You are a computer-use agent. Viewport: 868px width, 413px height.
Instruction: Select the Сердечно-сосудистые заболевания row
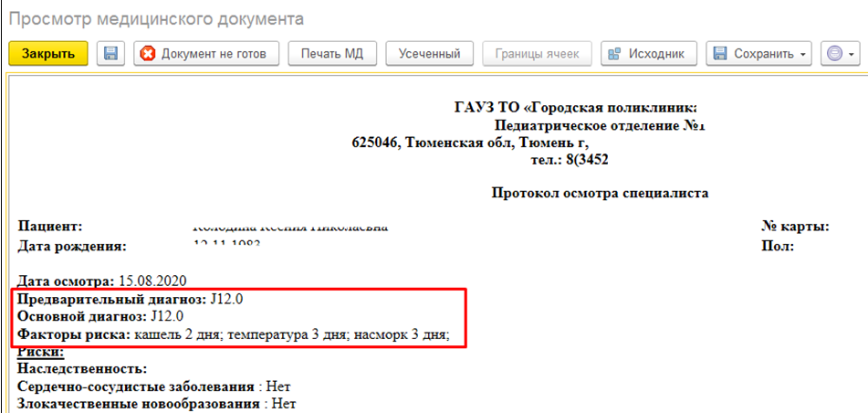(153, 387)
